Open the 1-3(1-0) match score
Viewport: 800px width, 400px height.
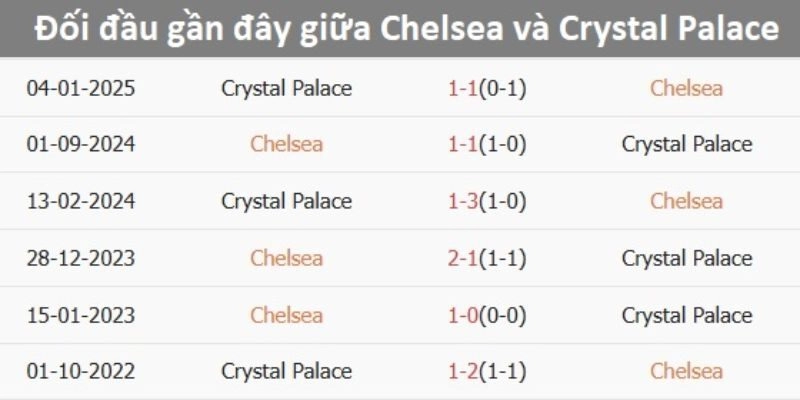pyautogui.click(x=487, y=201)
